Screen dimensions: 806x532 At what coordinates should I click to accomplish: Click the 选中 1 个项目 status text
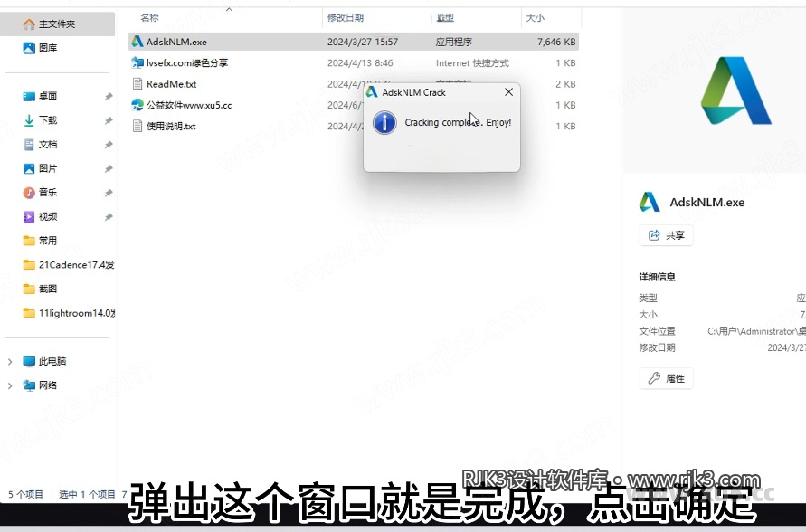(x=87, y=495)
